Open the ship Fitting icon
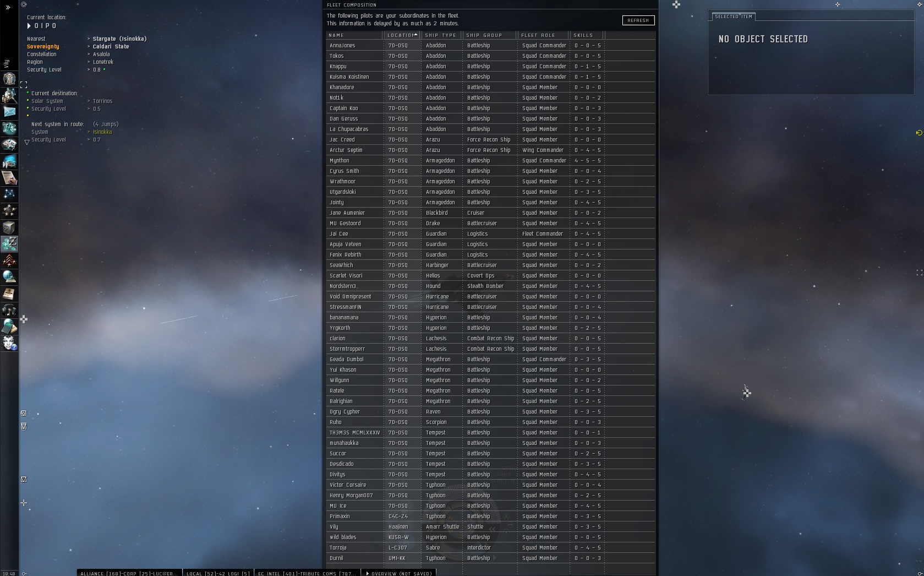 [9, 128]
